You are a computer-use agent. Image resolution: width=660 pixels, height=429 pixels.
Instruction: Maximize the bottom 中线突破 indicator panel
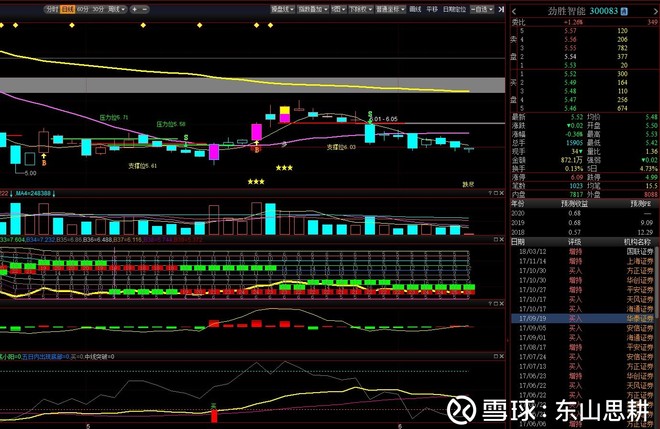496,356
